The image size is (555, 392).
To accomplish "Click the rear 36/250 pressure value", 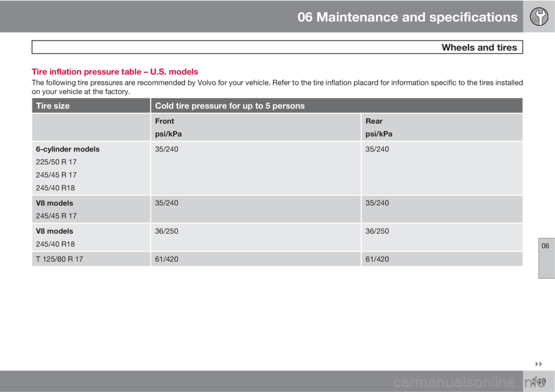I will (x=377, y=231).
